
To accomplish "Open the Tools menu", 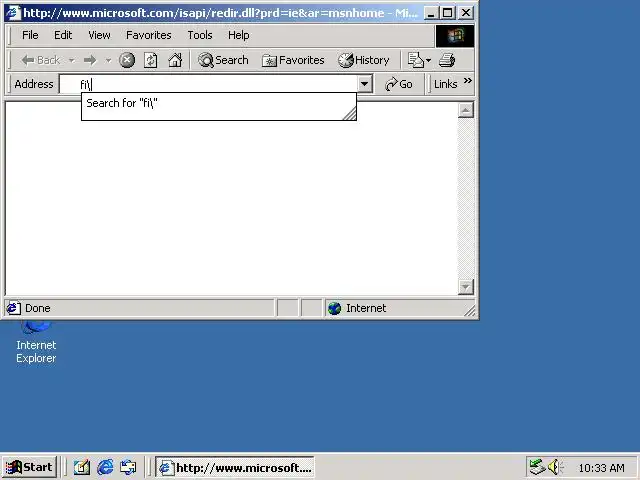I will [200, 35].
